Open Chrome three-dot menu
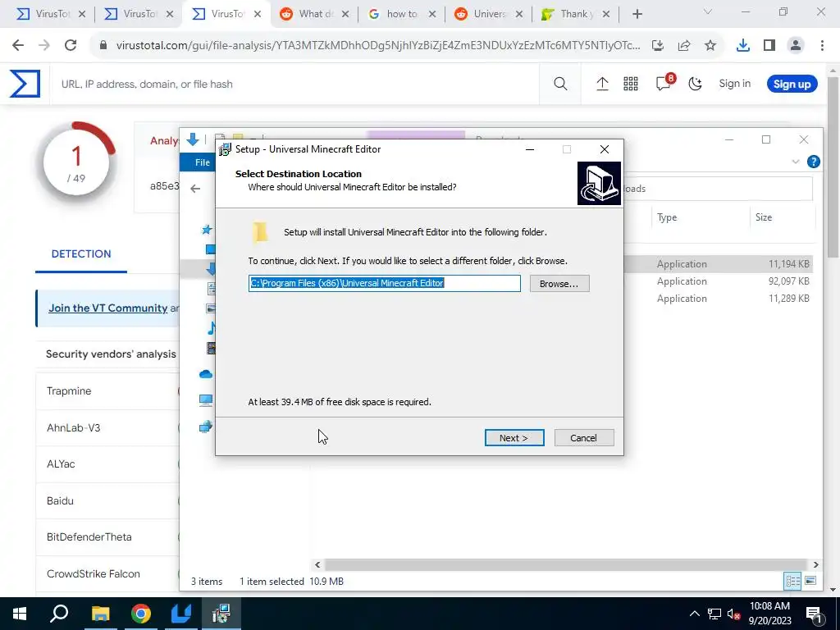Image resolution: width=840 pixels, height=630 pixels. [822, 46]
